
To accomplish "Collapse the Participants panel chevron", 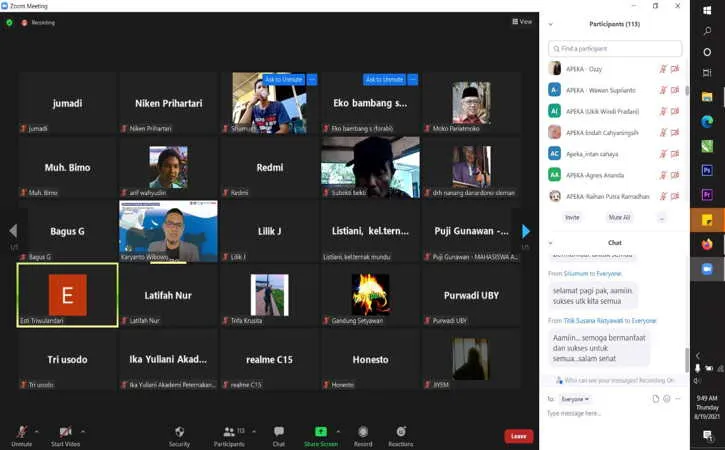I will pos(550,24).
